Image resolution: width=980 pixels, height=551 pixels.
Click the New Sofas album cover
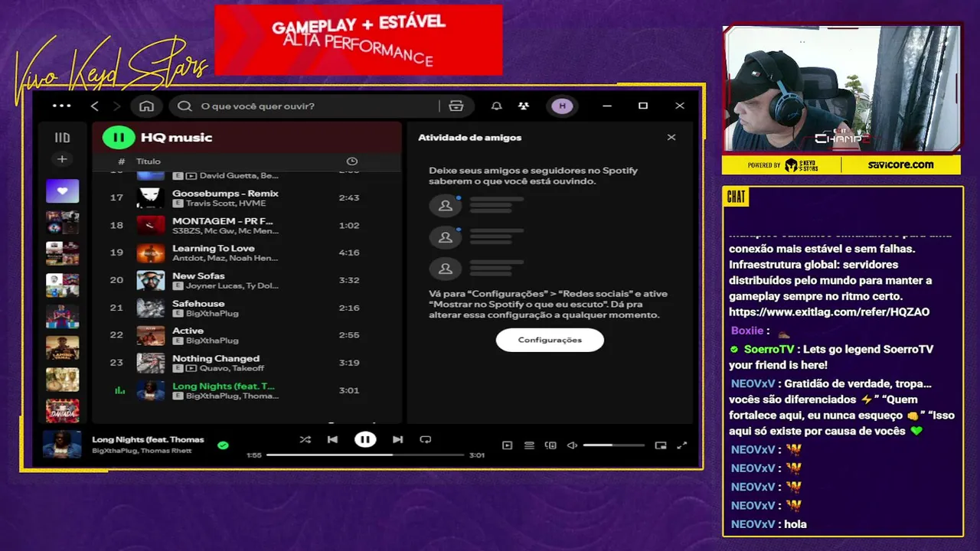151,280
